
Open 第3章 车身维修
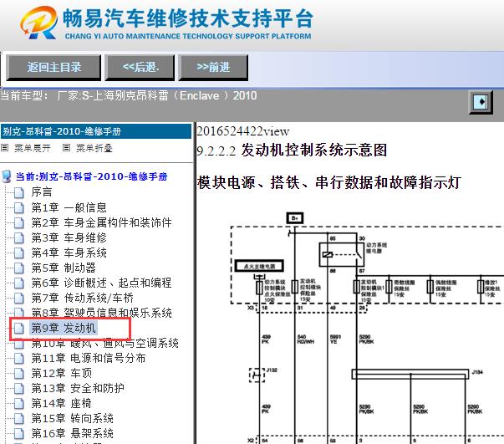pyautogui.click(x=69, y=237)
